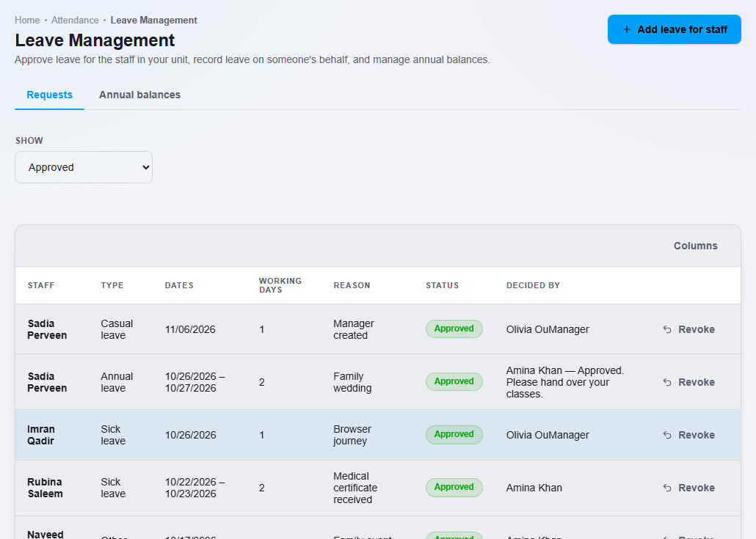Click the Approved badge for the Family wedding leave
The width and height of the screenshot is (756, 539).
[454, 381]
